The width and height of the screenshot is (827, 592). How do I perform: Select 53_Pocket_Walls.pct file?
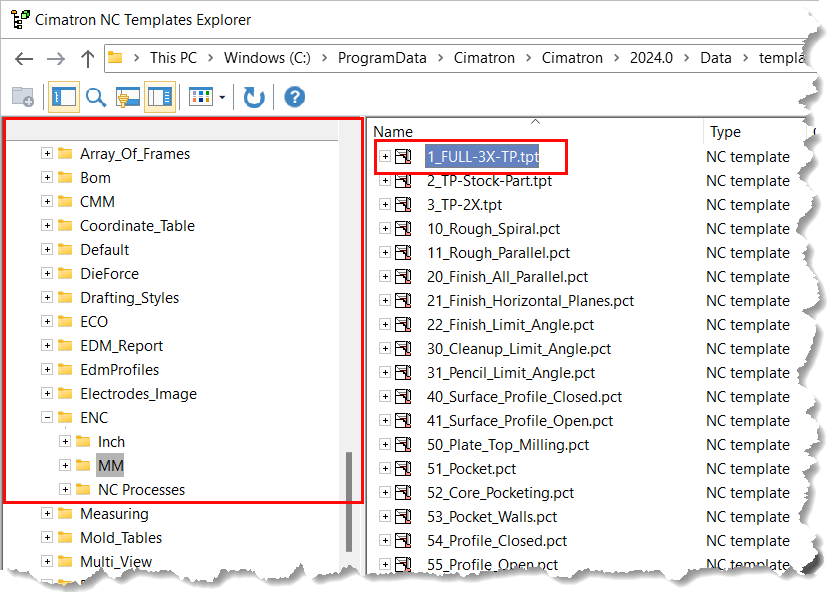tap(492, 517)
